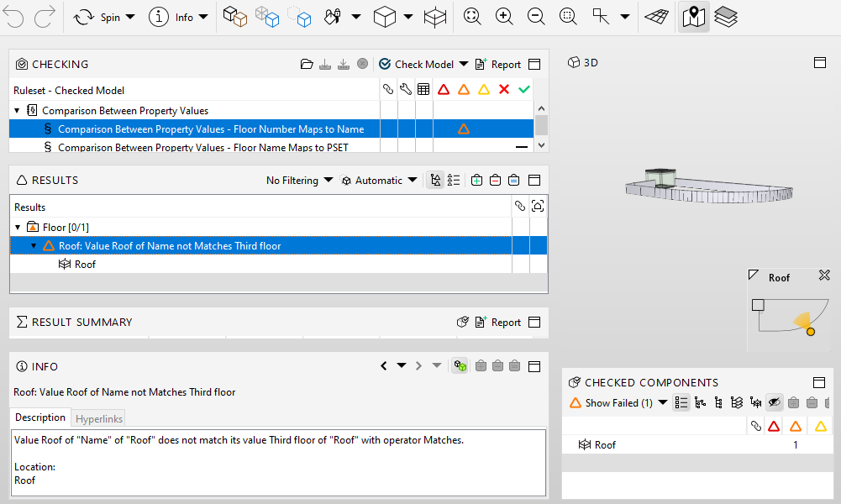Open the Automatic dropdown in Results
Viewport: 841px width, 504px height.
tap(379, 181)
